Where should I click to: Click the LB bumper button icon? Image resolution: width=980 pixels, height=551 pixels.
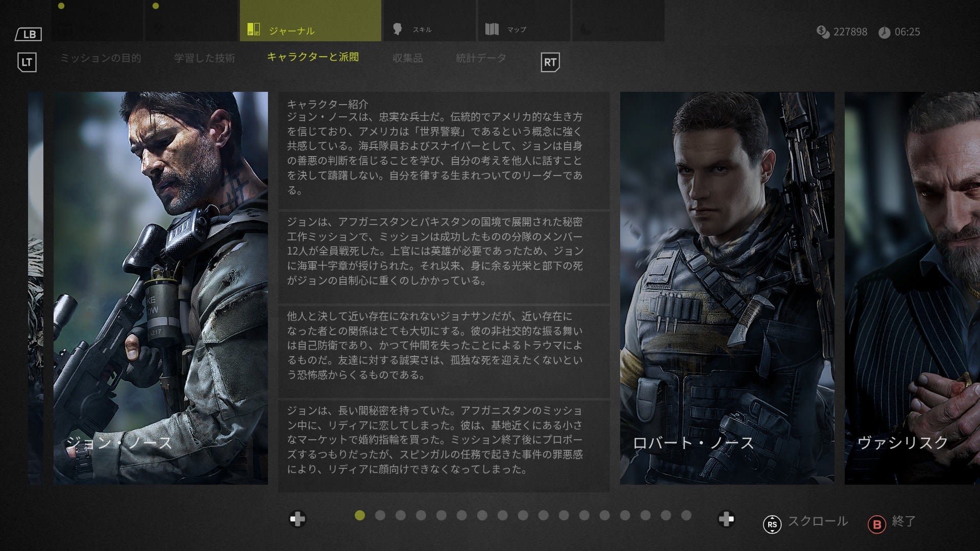click(x=28, y=34)
